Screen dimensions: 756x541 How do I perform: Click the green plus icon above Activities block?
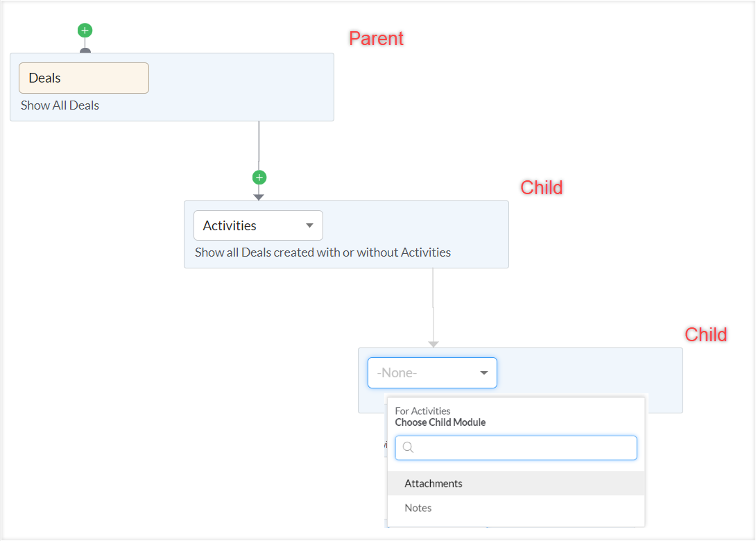coord(259,178)
